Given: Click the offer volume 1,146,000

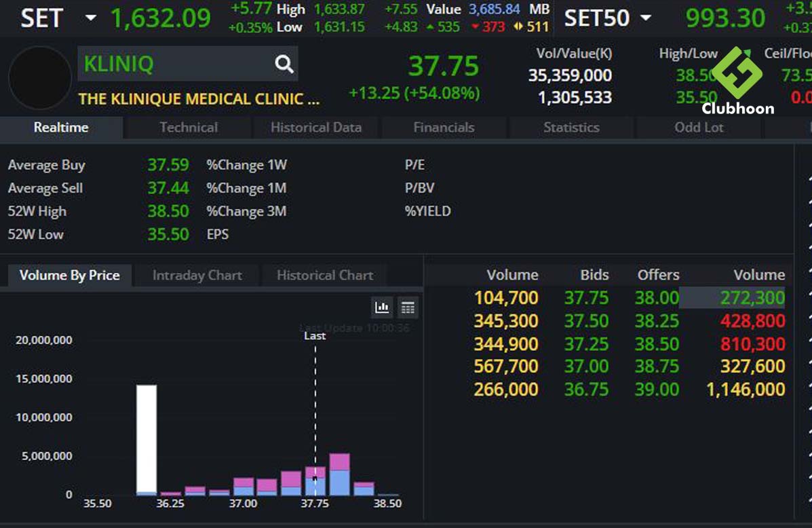Looking at the screenshot, I should [746, 389].
